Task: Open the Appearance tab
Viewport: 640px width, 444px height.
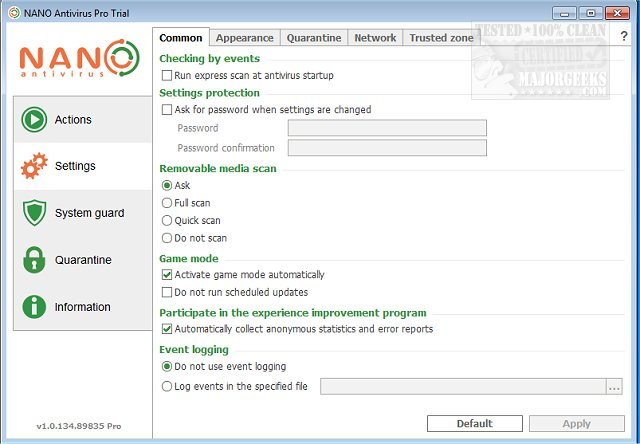Action: coord(244,38)
